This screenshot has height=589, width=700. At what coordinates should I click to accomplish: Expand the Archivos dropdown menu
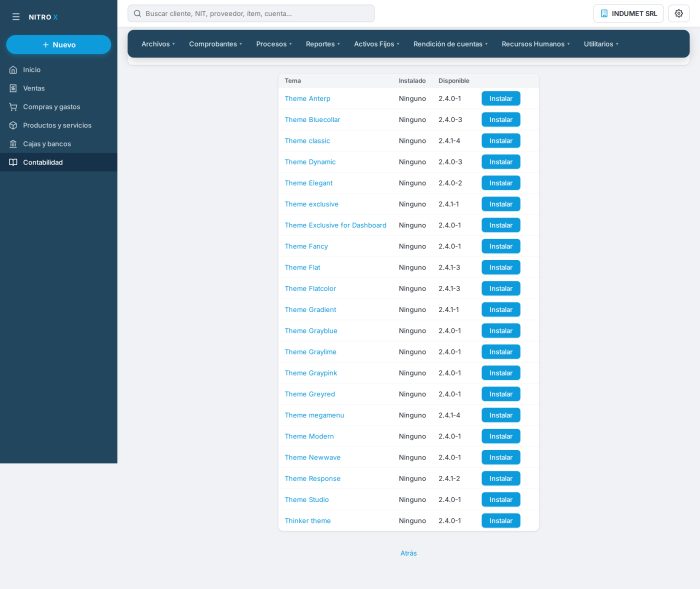pyautogui.click(x=158, y=44)
